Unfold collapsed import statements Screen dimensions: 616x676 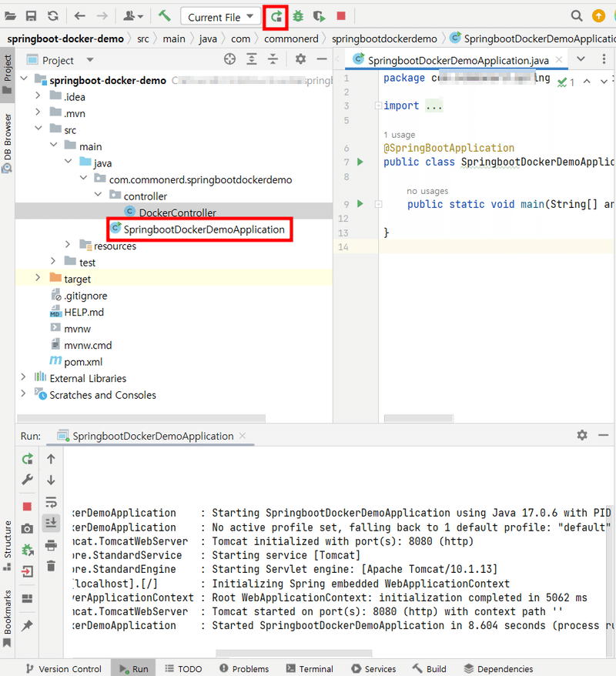[378, 105]
